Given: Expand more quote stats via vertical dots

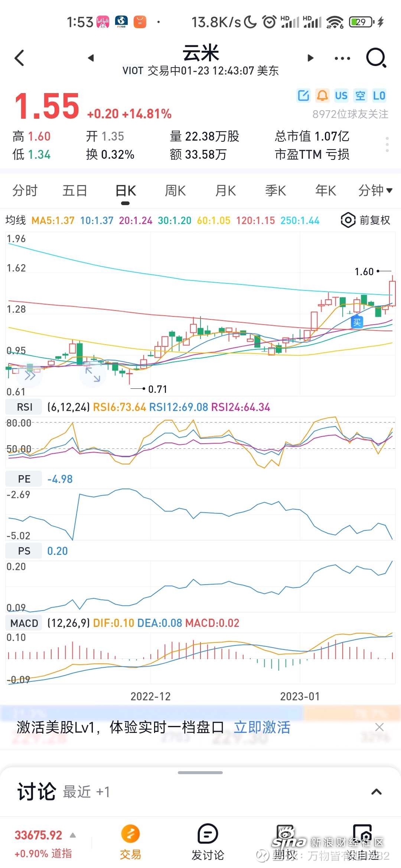Looking at the screenshot, I should 387,144.
